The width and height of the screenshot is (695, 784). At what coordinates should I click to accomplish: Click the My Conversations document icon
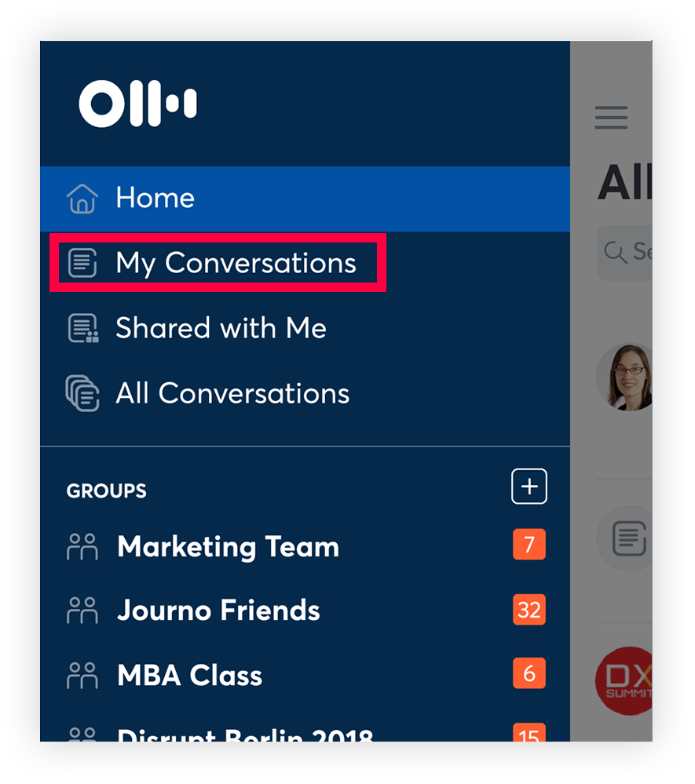pos(82,264)
